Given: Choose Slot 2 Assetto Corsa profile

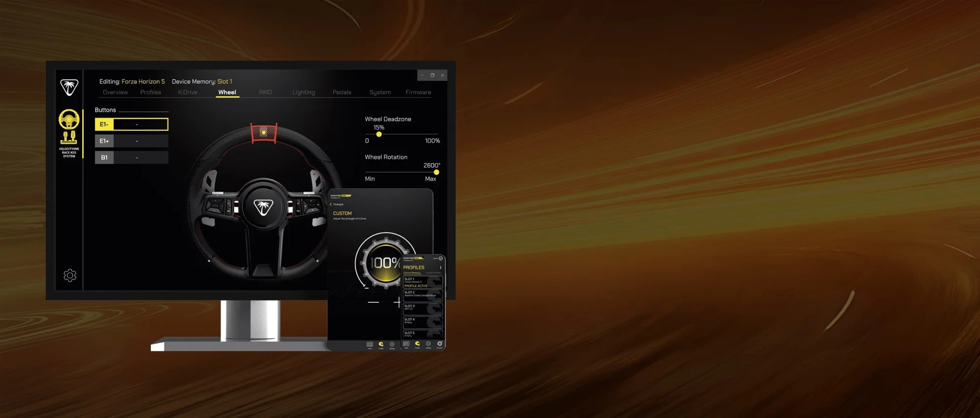Looking at the screenshot, I should (422, 295).
